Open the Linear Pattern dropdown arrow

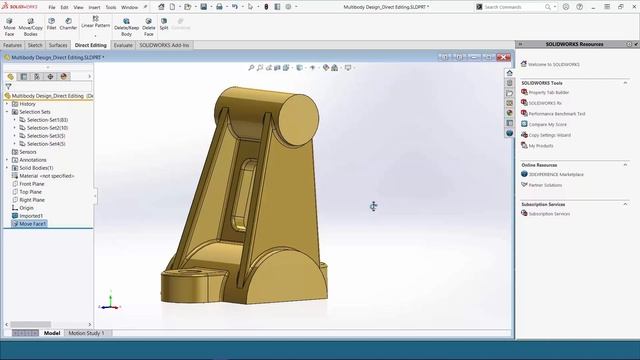tap(96, 36)
